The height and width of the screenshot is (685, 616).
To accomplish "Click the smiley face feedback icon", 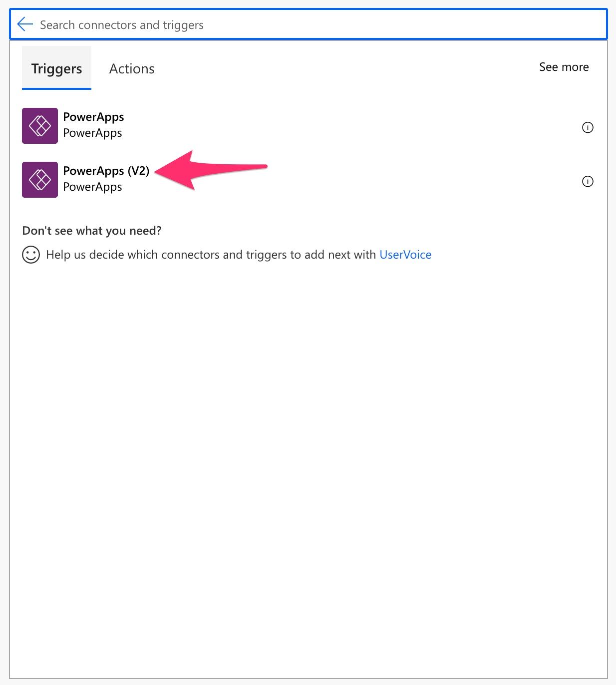I will [31, 255].
